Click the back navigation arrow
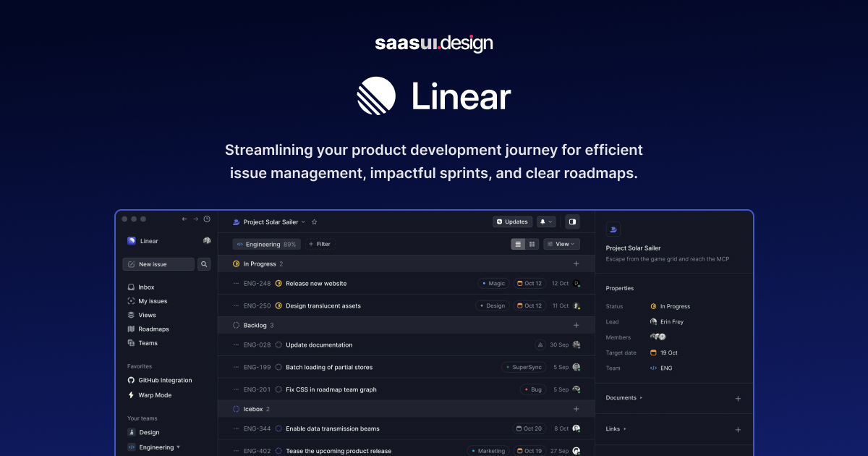This screenshot has width=868, height=456. click(184, 219)
